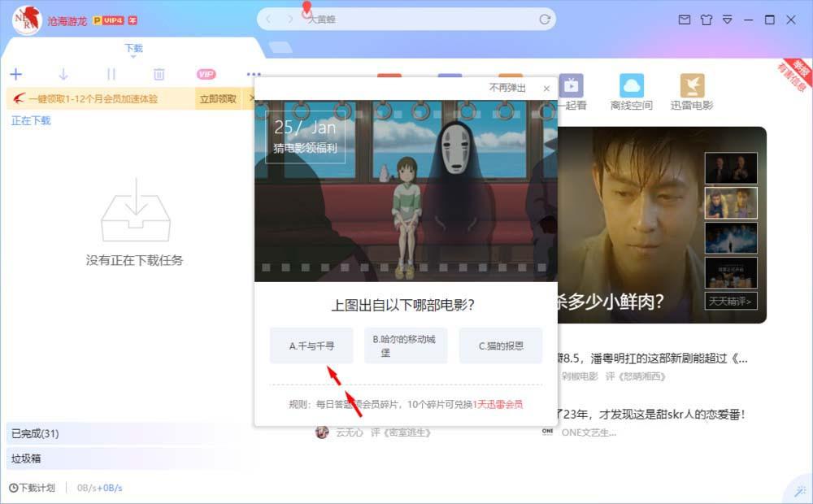This screenshot has height=504, width=813.
Task: Open the main menu dropdown arrow
Action: [x=728, y=18]
